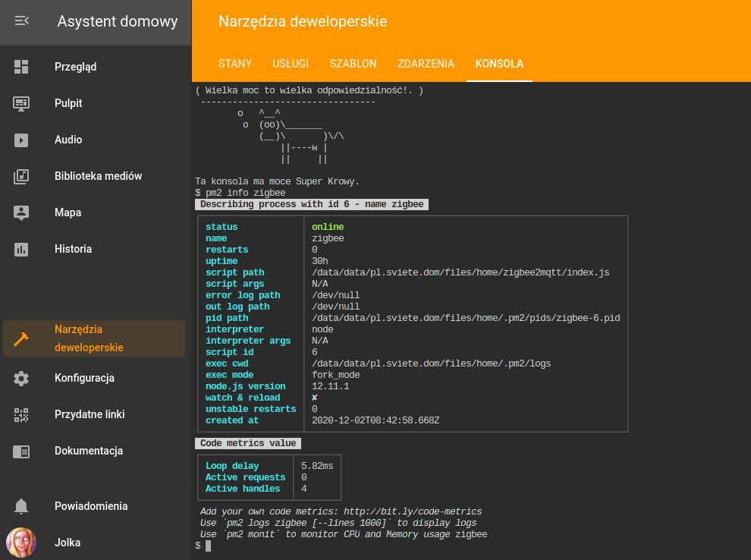Viewport: 751px width, 560px height.
Task: Click the Asystent domowy title
Action: (118, 21)
